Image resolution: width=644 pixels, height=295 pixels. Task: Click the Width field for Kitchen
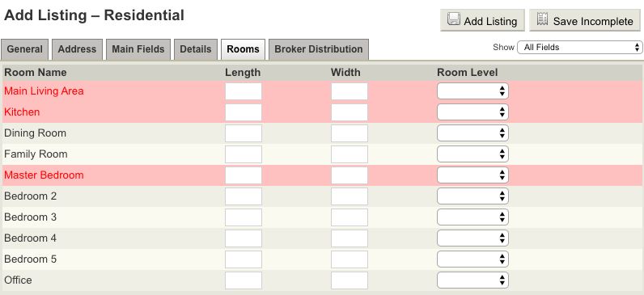pyautogui.click(x=350, y=112)
